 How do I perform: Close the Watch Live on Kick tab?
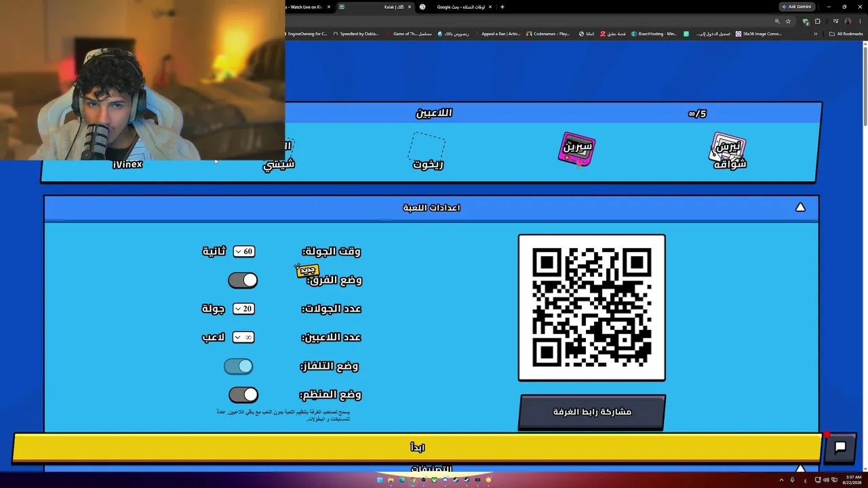(329, 7)
